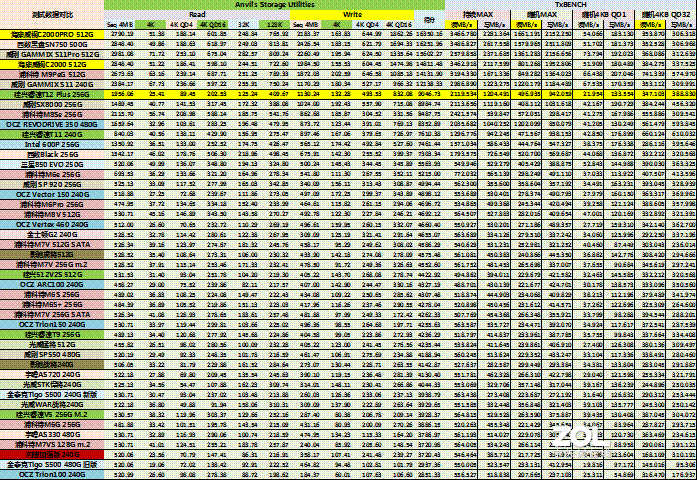Click the 威刚 SP550 480G row label
Screen dimensions: 698x481
pyautogui.click(x=51, y=353)
